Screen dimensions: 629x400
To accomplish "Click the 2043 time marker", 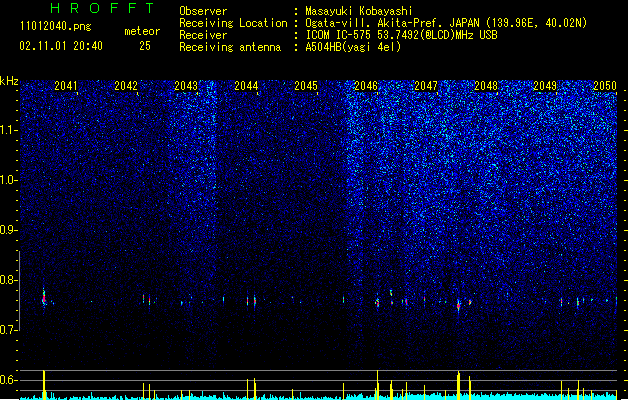I will coord(186,85).
